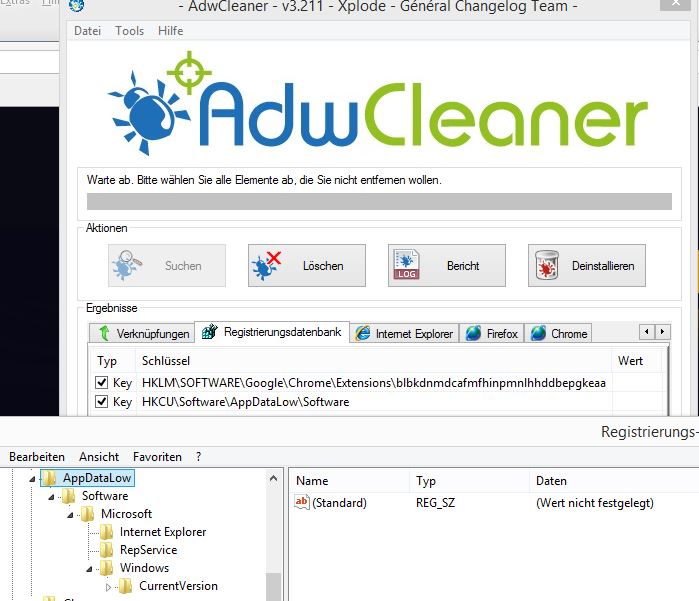Open the Tools menu
The width and height of the screenshot is (699, 601).
pyautogui.click(x=129, y=31)
